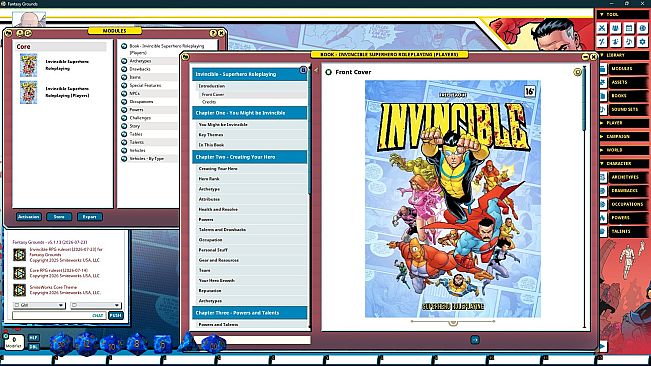Open the Attributes page in the index
The height and width of the screenshot is (366, 651).
[x=251, y=199]
